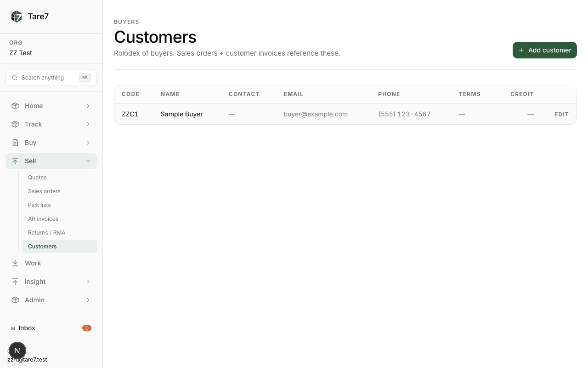Click the CODE column header
This screenshot has width=588, height=368.
130,94
